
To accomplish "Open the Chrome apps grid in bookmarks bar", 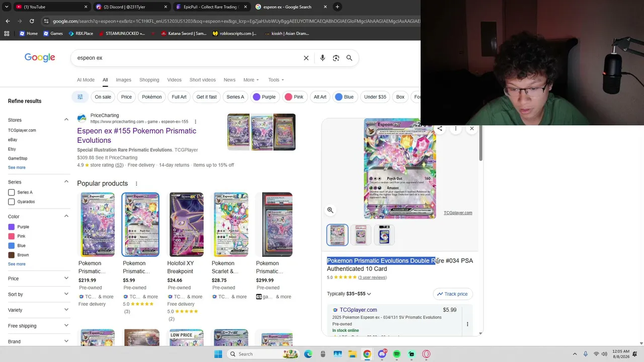I will click(x=7, y=34).
